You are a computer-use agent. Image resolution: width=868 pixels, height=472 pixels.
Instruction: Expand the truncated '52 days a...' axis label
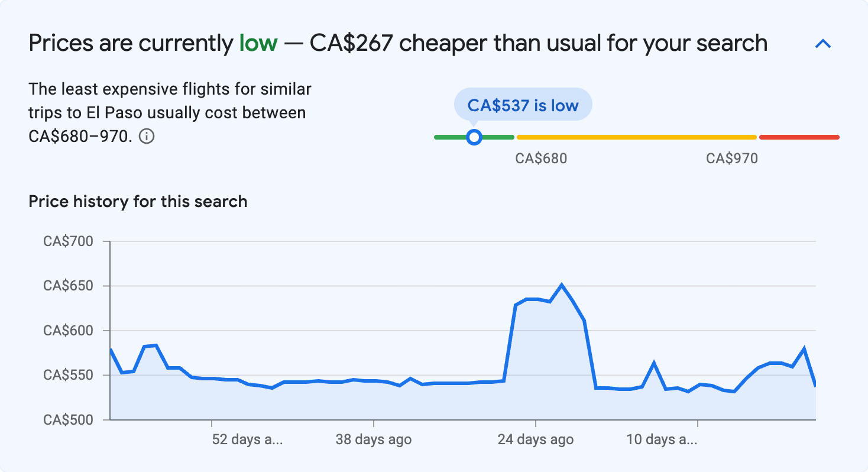click(247, 440)
